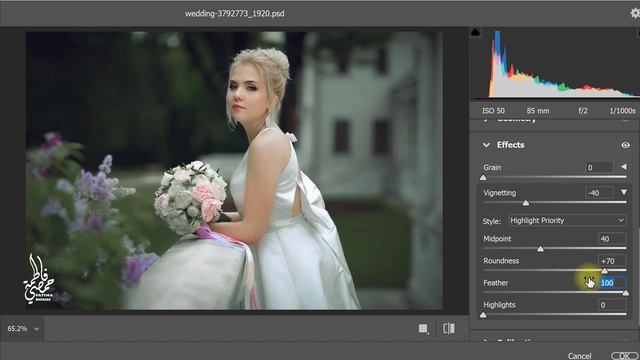Viewport: 640px width, 360px height.
Task: Click the Feather slider handle
Action: click(626, 293)
